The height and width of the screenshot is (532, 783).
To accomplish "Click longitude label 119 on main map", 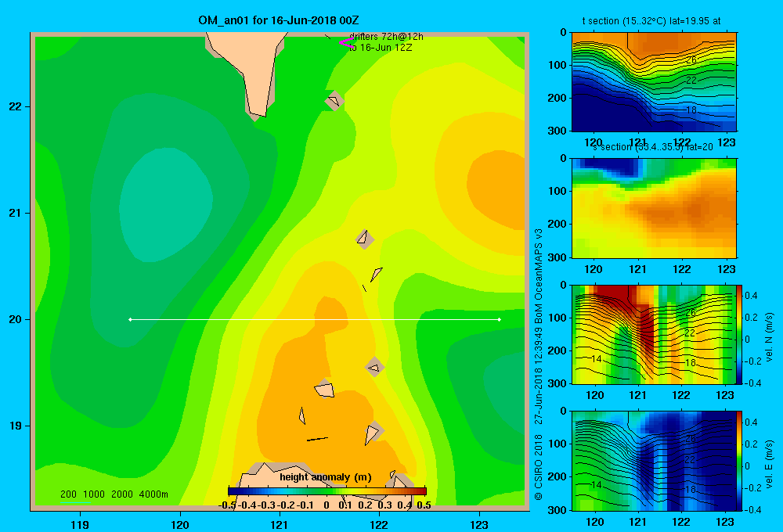I will coord(80,524).
